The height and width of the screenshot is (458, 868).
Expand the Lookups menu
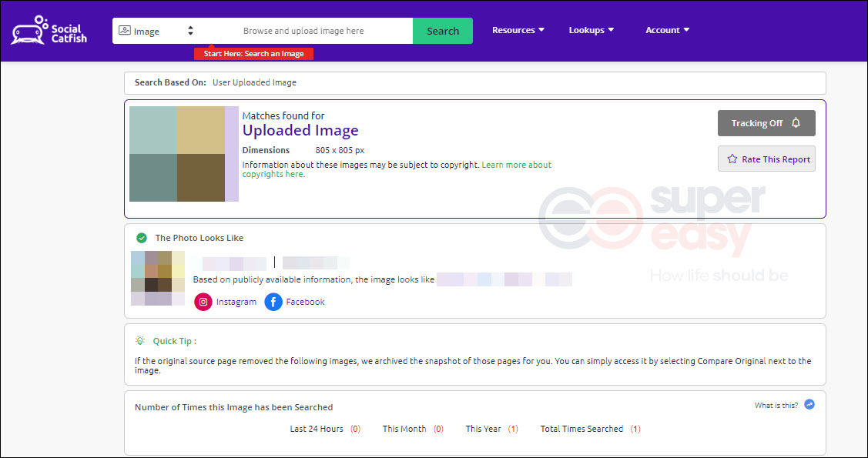click(x=592, y=31)
